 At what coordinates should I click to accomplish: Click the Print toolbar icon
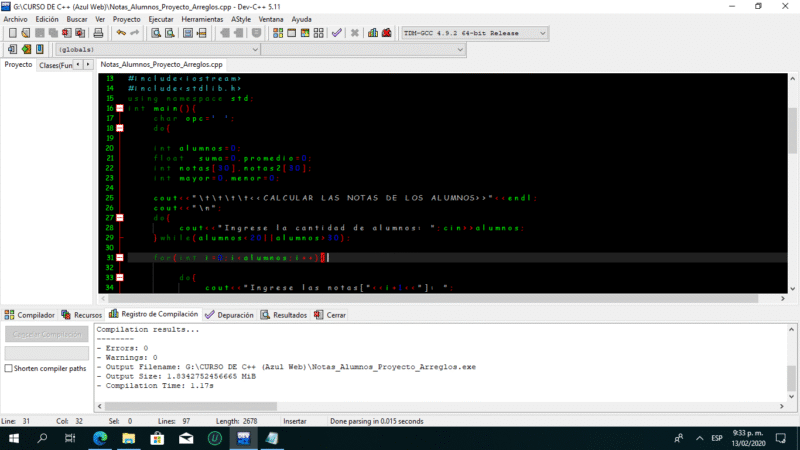pyautogui.click(x=98, y=33)
